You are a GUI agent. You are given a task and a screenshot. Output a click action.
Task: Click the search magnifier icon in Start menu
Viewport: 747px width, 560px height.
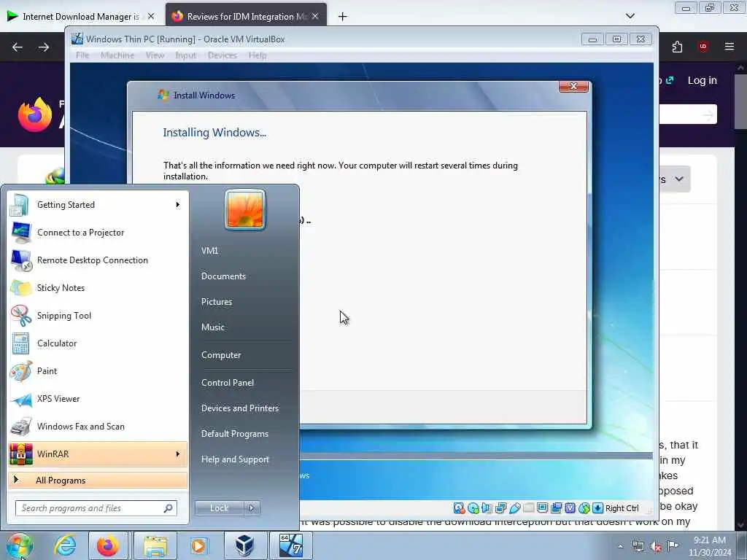click(168, 508)
